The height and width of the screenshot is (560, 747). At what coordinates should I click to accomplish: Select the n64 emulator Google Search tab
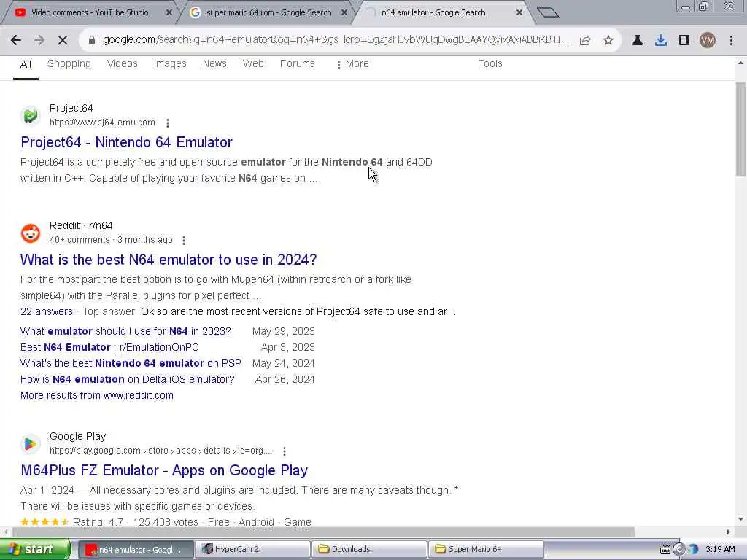click(433, 13)
